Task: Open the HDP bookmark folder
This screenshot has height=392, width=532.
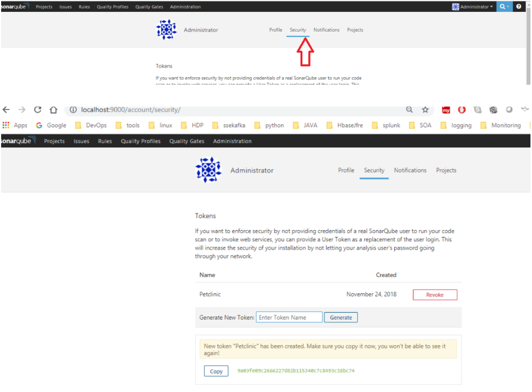Action: tap(192, 125)
